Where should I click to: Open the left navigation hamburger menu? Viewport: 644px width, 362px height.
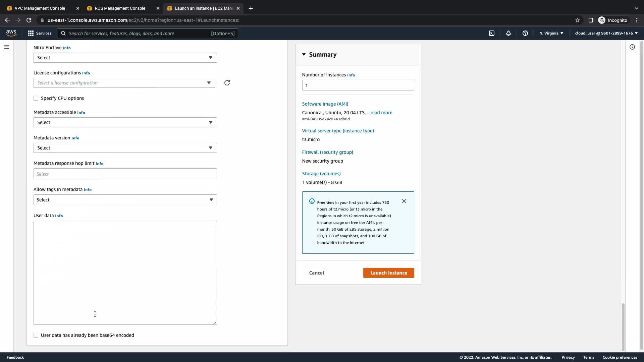pyautogui.click(x=7, y=47)
